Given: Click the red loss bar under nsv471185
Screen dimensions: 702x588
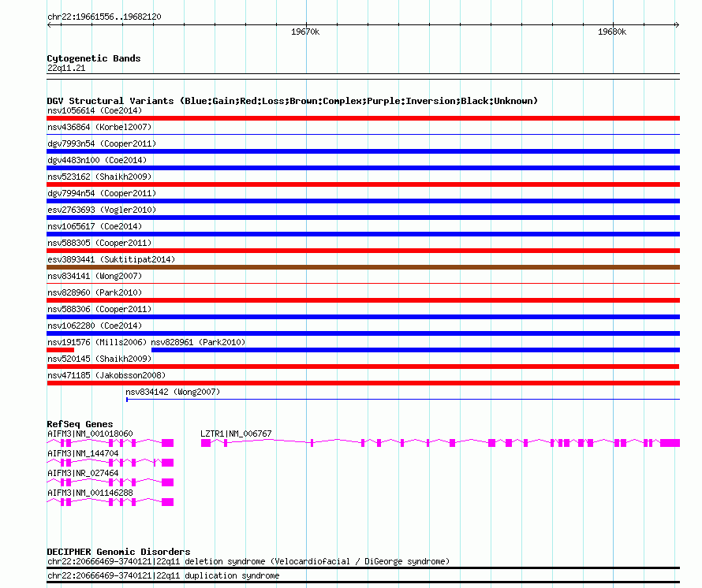Looking at the screenshot, I should click(x=363, y=383).
